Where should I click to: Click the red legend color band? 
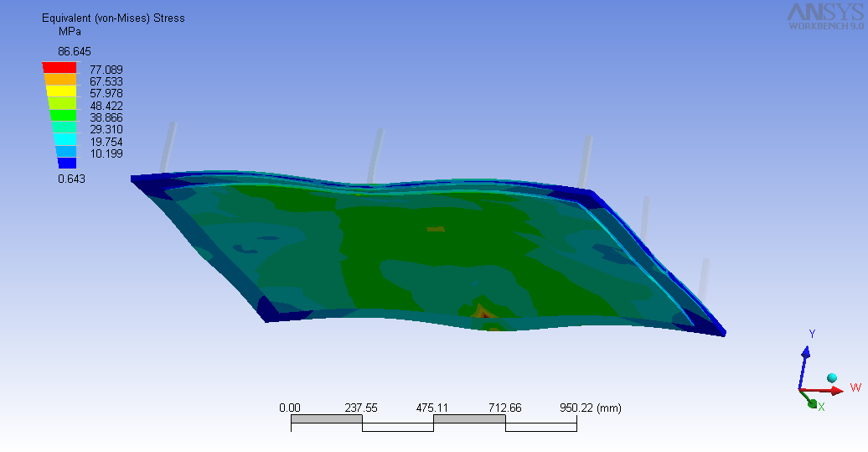(x=59, y=68)
